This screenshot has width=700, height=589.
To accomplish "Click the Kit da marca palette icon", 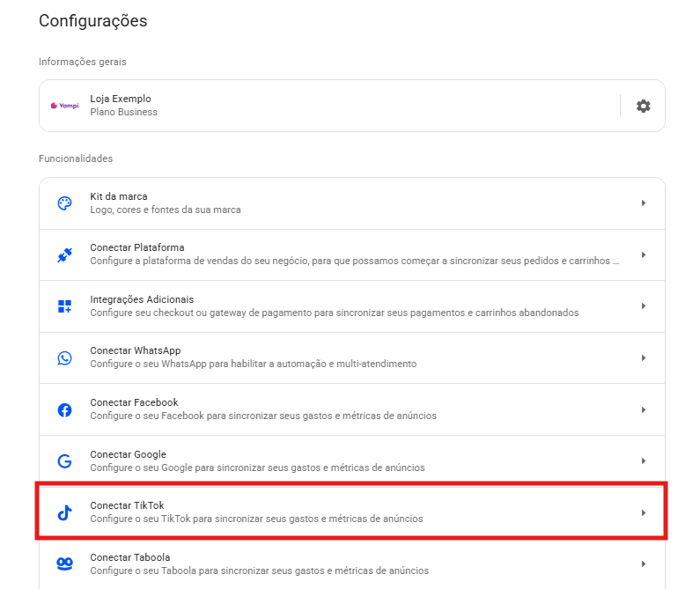I will [65, 203].
